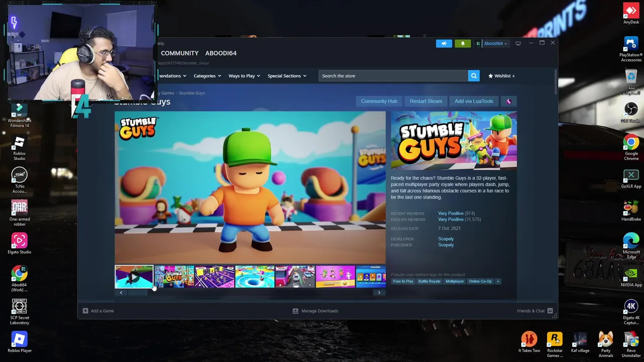Type in the Search the store field

[x=393, y=76]
